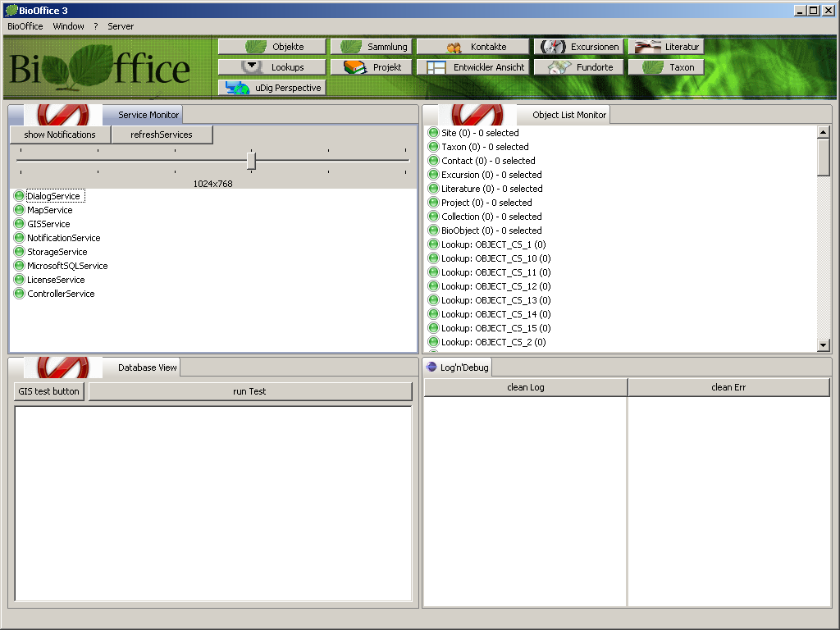Click the green icon beside Project (0)
Image resolution: width=840 pixels, height=630 pixels.
click(433, 202)
